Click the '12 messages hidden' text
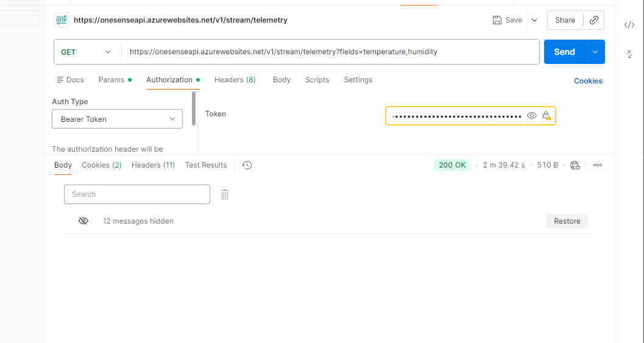The height and width of the screenshot is (343, 644). click(138, 221)
